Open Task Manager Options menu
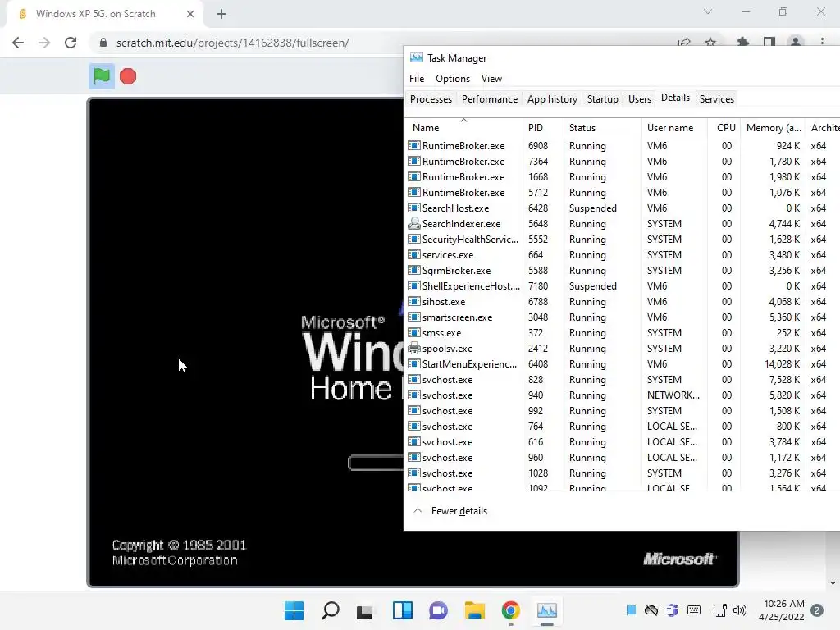840x630 pixels. (453, 79)
